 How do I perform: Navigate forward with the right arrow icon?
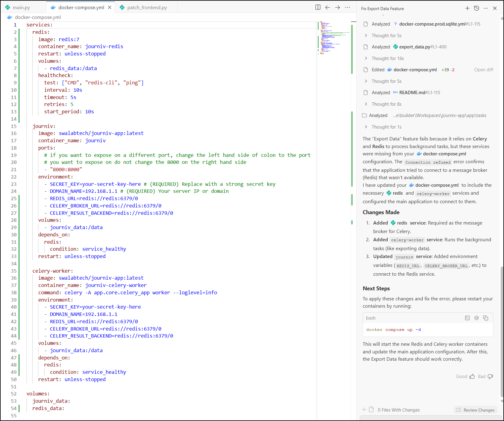pyautogui.click(x=337, y=7)
